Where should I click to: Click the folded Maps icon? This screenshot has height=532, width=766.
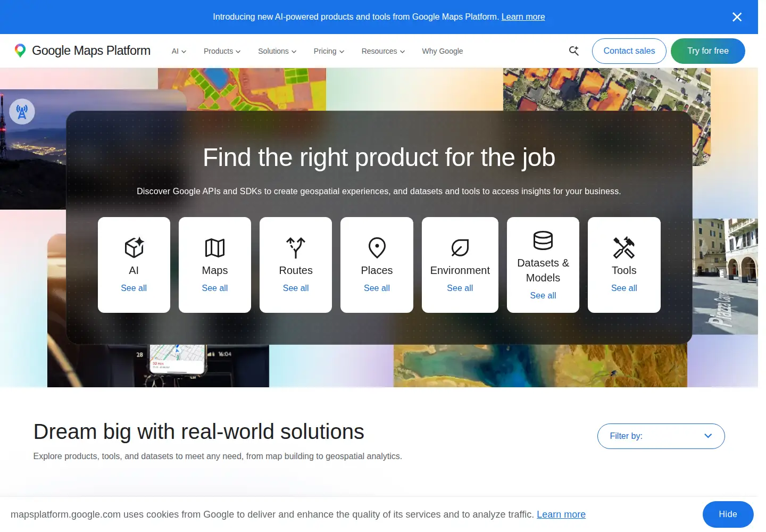point(215,247)
